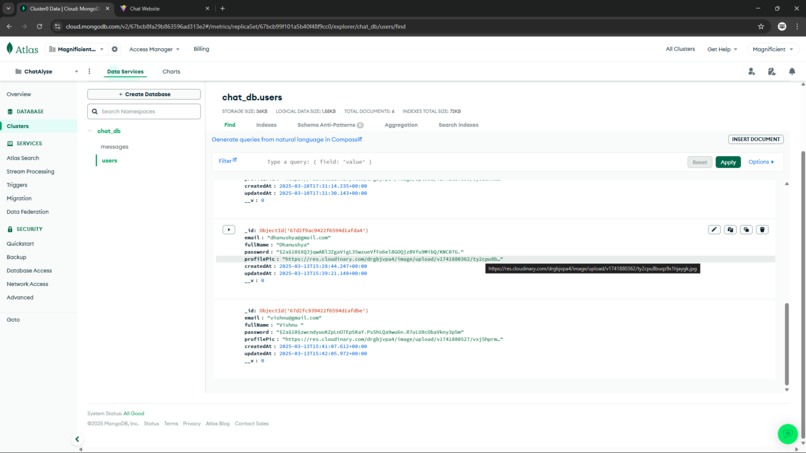Clone the dhanushya document

(746, 230)
